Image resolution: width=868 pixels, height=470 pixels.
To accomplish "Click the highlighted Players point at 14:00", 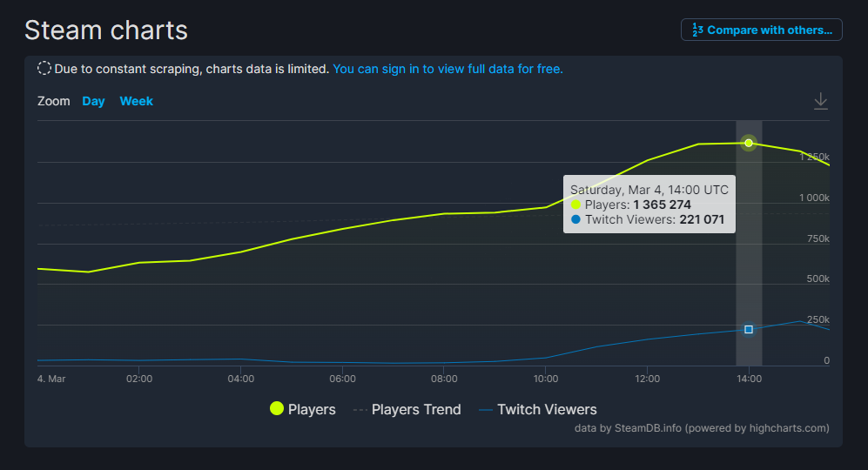I will (749, 143).
